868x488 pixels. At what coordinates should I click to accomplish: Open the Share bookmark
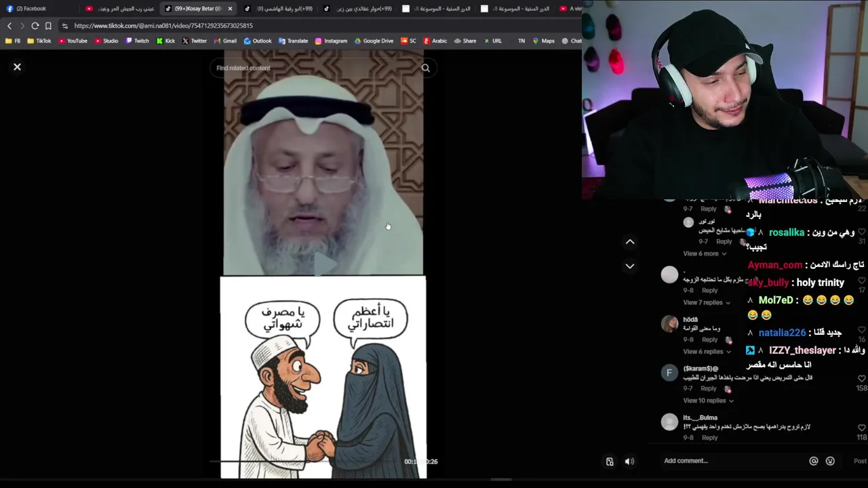point(465,41)
